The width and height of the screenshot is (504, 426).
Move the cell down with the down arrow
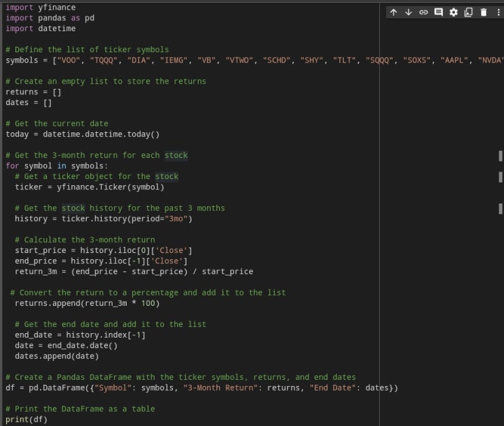[408, 12]
